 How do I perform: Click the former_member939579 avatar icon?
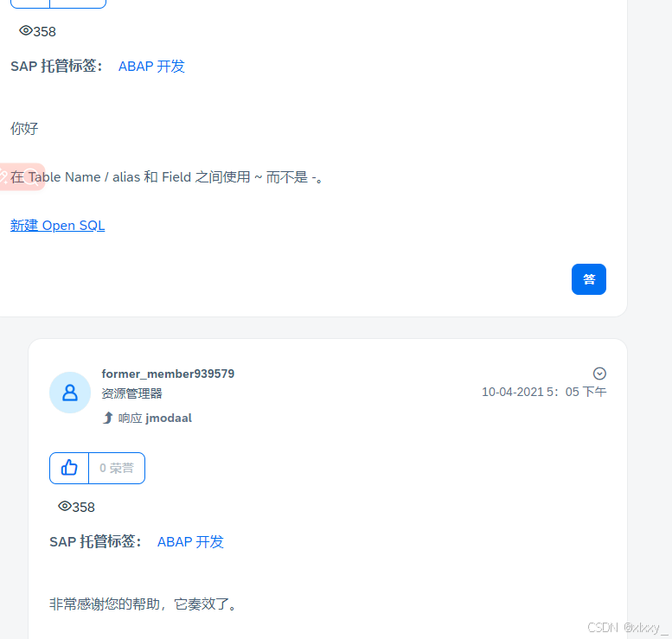(x=70, y=393)
